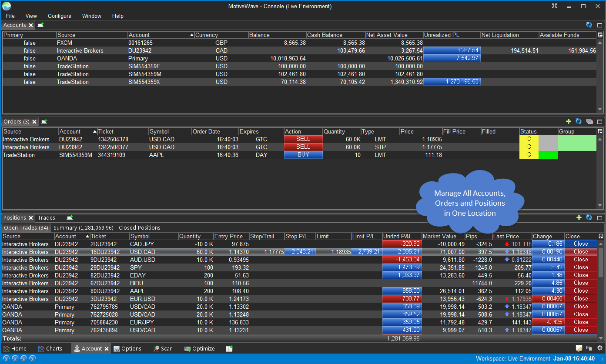606x364 pixels.
Task: Click the first connection status icon
Action: click(x=7, y=359)
